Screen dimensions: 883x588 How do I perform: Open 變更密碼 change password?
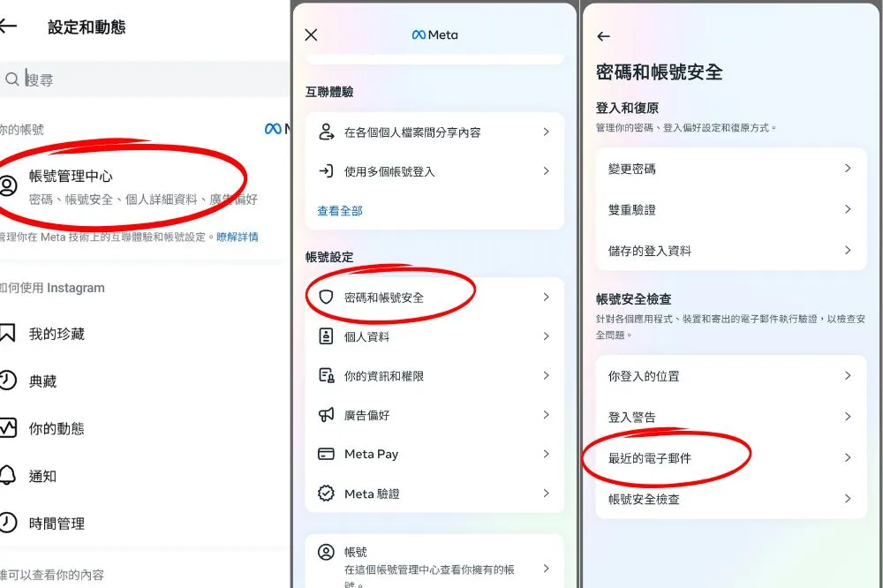pyautogui.click(x=731, y=169)
